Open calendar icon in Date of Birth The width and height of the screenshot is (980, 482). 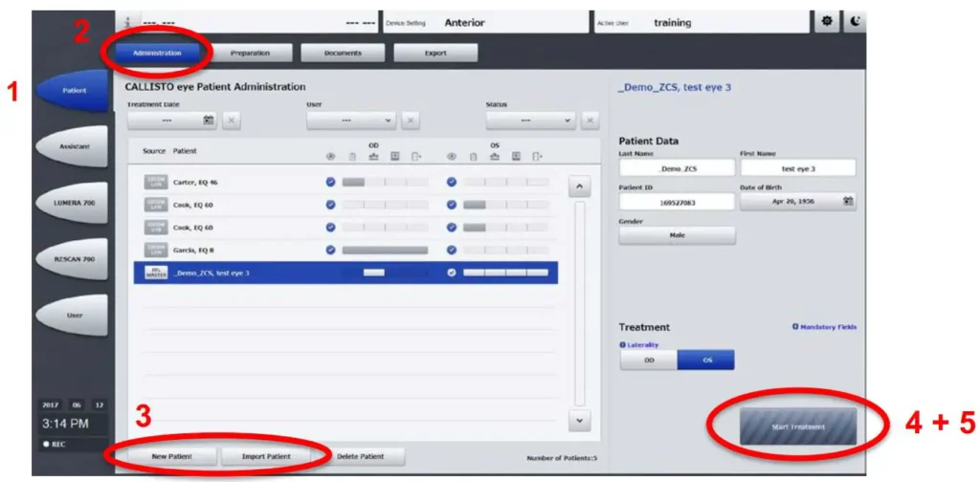(x=849, y=201)
